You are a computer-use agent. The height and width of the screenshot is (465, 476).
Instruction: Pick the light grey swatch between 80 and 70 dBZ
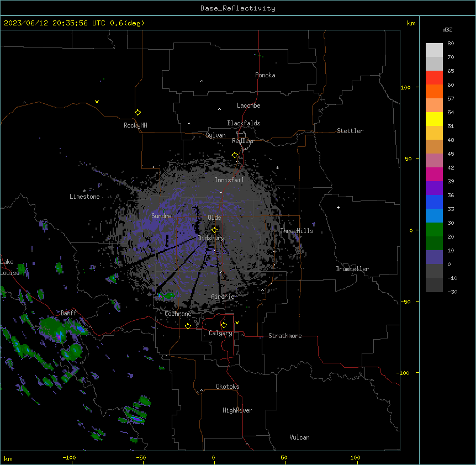(x=434, y=50)
